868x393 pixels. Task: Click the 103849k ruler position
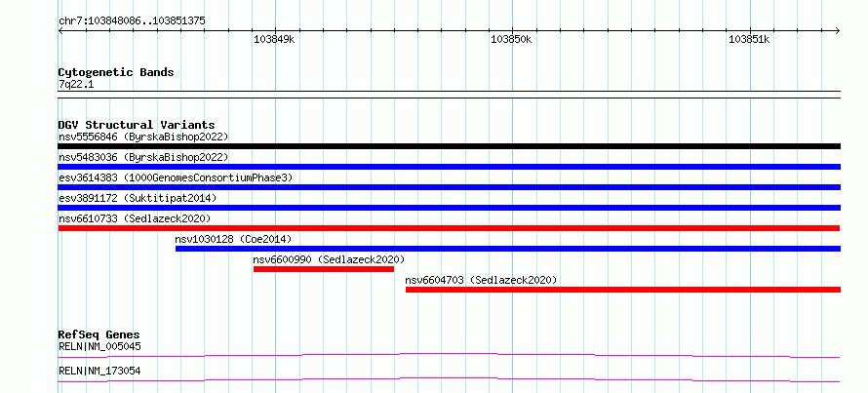coord(274,39)
